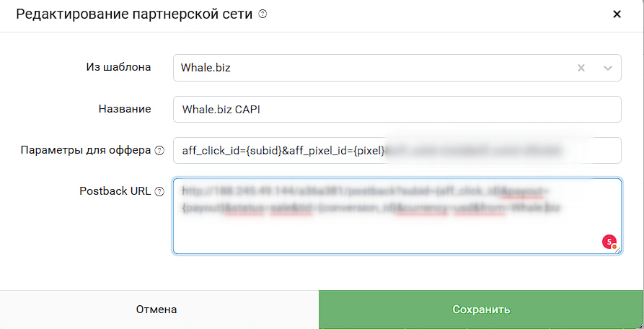Save changes with the green Сохранить button
Screen dimensions: 644x329
(481, 310)
